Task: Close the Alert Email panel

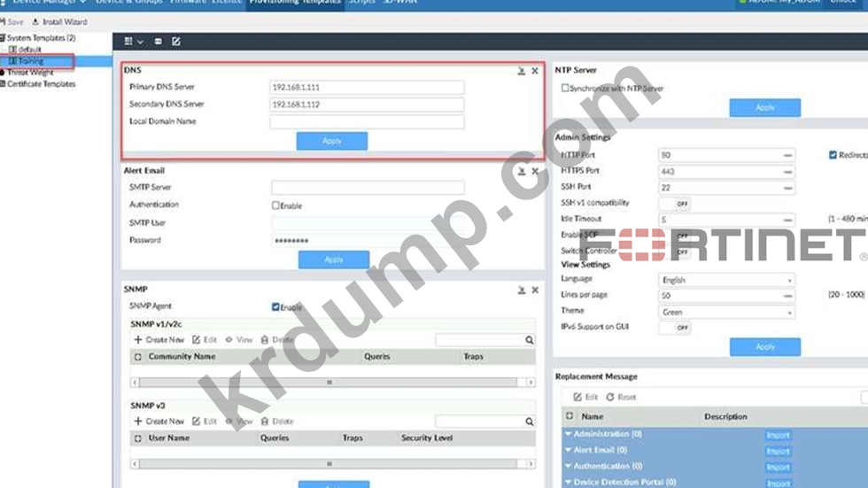Action: point(535,172)
